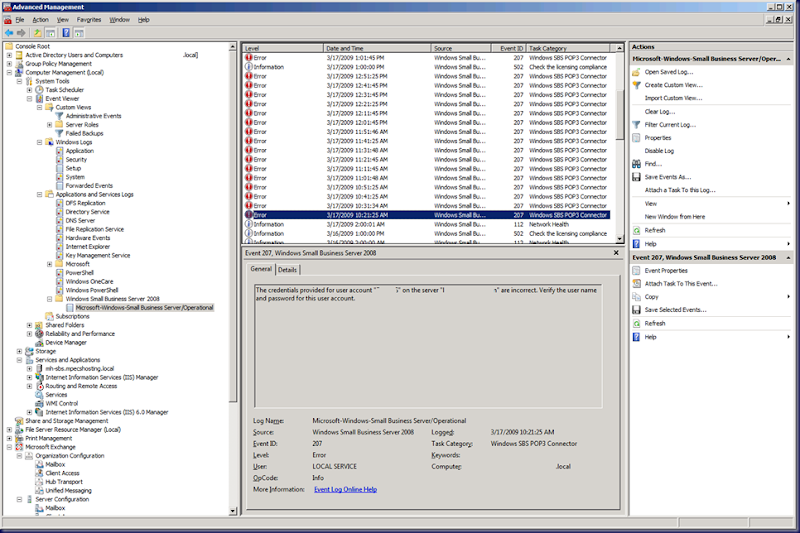Image resolution: width=800 pixels, height=533 pixels.
Task: Click Clear Log in the Actions pane
Action: pyautogui.click(x=658, y=111)
